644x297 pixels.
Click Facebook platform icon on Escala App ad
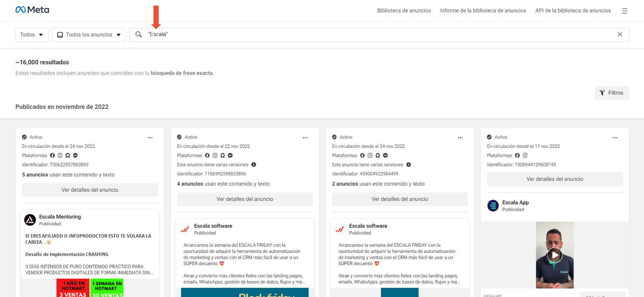coord(517,155)
